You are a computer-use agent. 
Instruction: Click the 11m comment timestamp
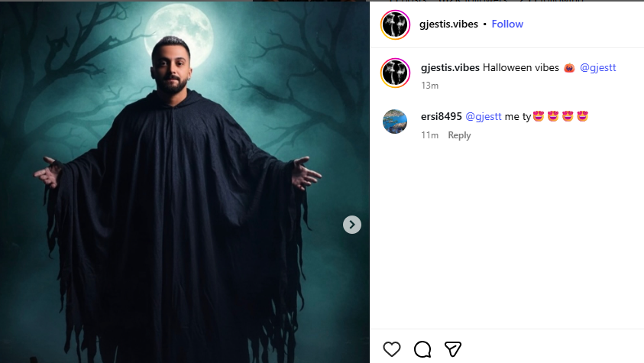[429, 135]
